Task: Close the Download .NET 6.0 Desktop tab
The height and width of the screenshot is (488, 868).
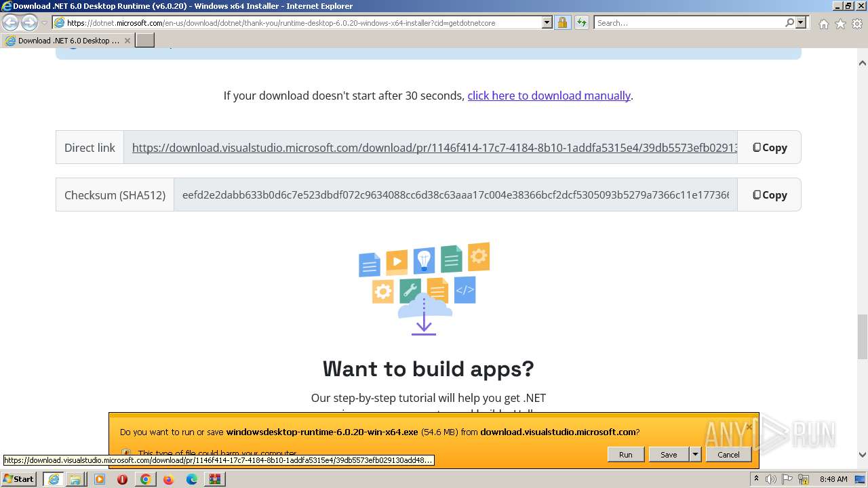Action: [127, 41]
